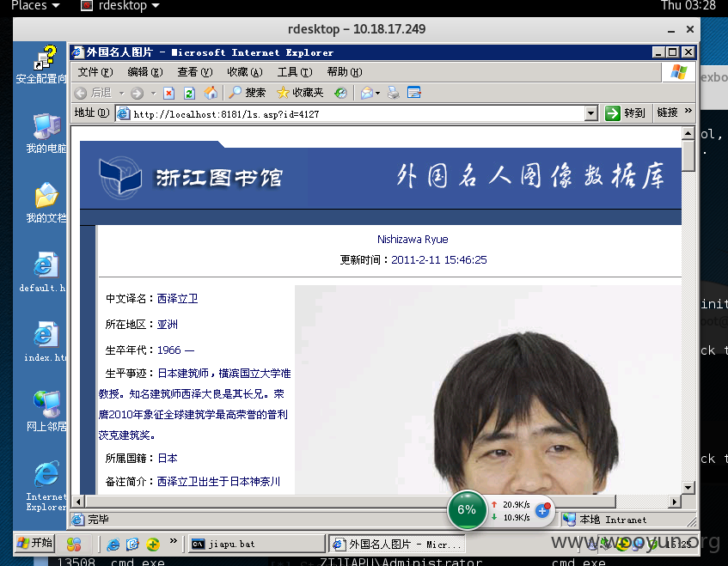Open the 工具(T) Tools menu
Screen dimensions: 728x566
point(294,72)
